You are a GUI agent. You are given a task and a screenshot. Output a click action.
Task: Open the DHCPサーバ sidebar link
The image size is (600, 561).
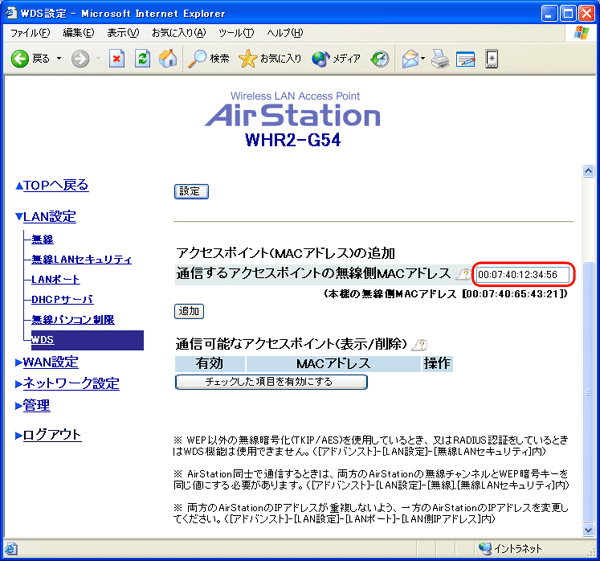[62, 300]
